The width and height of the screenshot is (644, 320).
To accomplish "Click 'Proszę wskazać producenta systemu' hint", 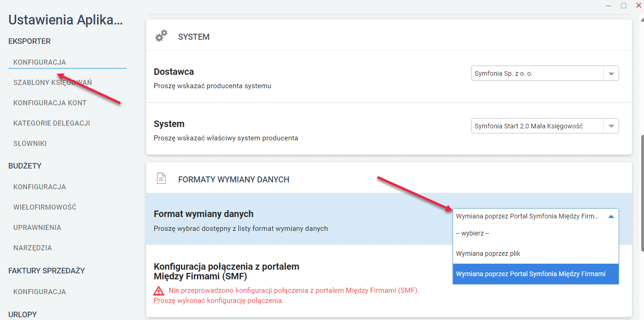I will (x=213, y=86).
